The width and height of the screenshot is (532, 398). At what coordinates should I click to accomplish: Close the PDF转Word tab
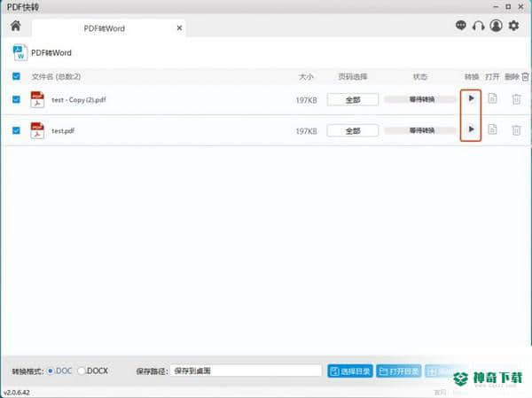click(x=179, y=28)
